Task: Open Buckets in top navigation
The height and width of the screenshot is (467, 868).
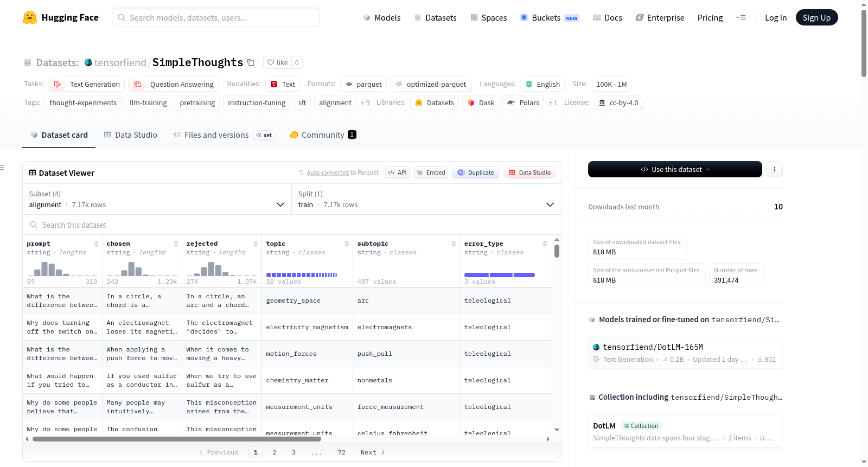Action: tap(550, 17)
